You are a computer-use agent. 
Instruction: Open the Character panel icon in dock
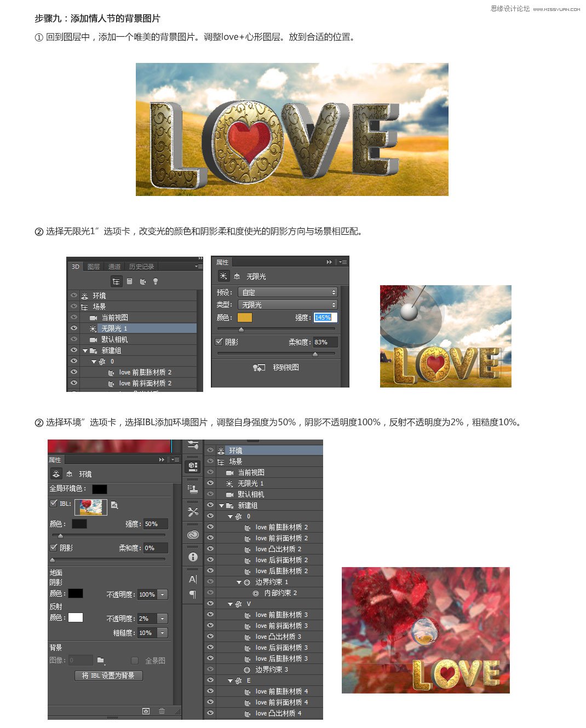tap(193, 579)
